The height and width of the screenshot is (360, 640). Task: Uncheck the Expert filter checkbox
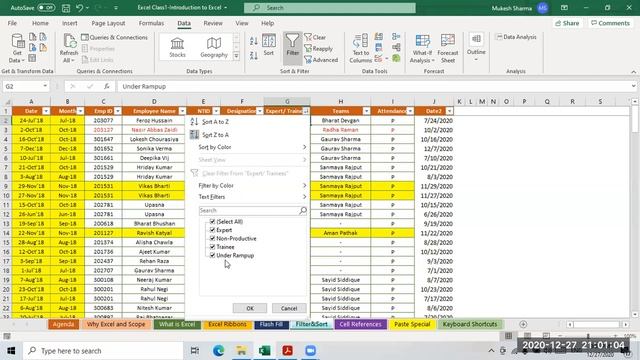pyautogui.click(x=212, y=230)
